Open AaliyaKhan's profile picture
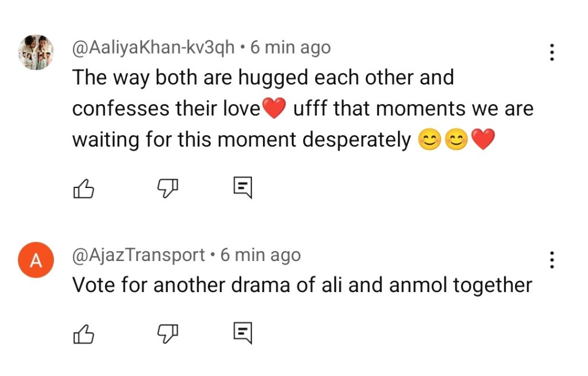Screen dimensions: 588x376 (x=36, y=52)
